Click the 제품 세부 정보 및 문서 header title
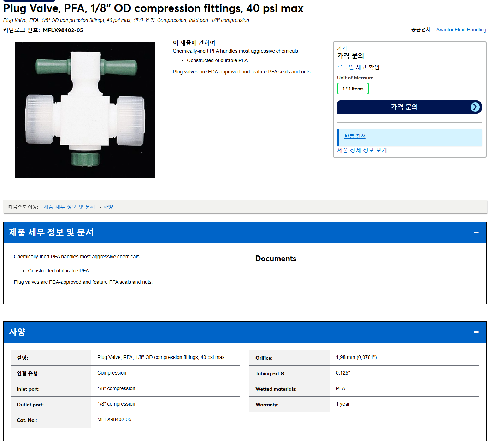The height and width of the screenshot is (448, 489). (x=51, y=232)
